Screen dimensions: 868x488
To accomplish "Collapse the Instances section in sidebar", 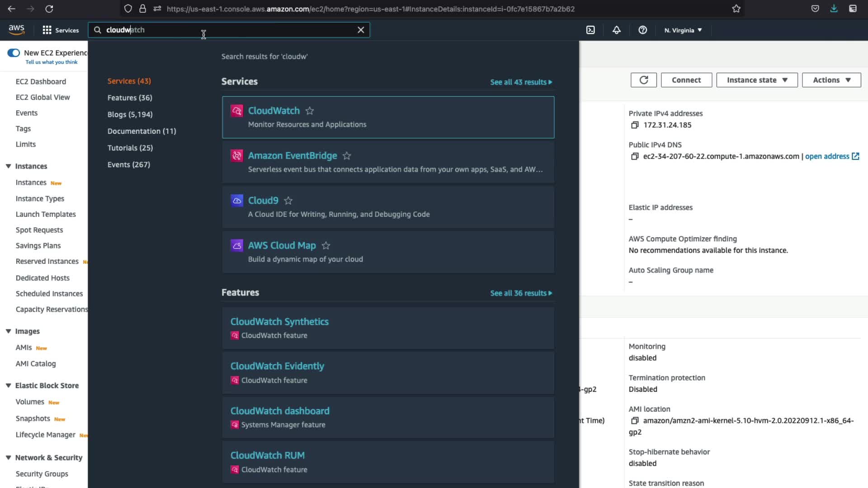I will click(8, 166).
